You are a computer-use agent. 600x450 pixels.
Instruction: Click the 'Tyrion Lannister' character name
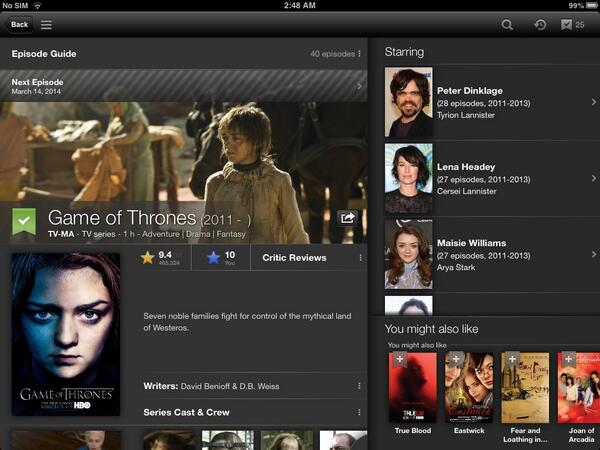[466, 115]
